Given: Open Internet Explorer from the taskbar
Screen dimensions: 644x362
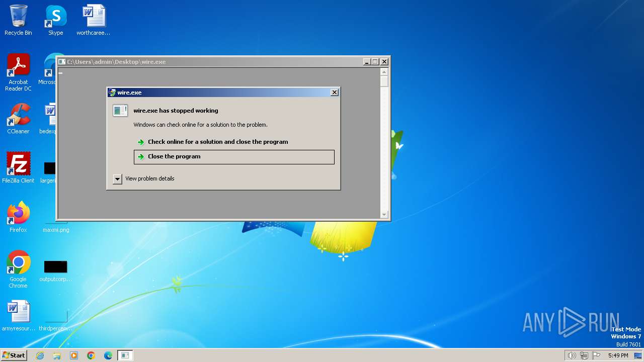Looking at the screenshot, I should point(40,355).
